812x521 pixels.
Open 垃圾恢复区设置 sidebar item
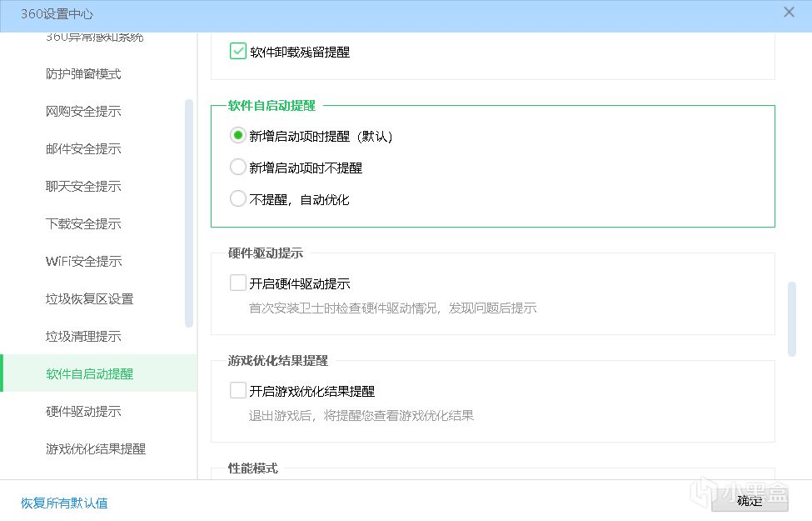(x=90, y=299)
